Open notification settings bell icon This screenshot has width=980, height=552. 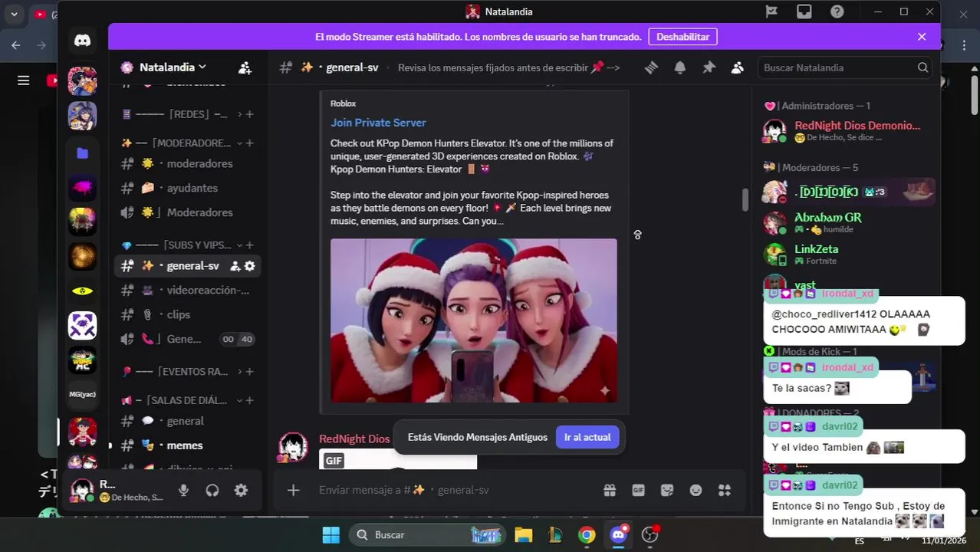[x=679, y=67]
